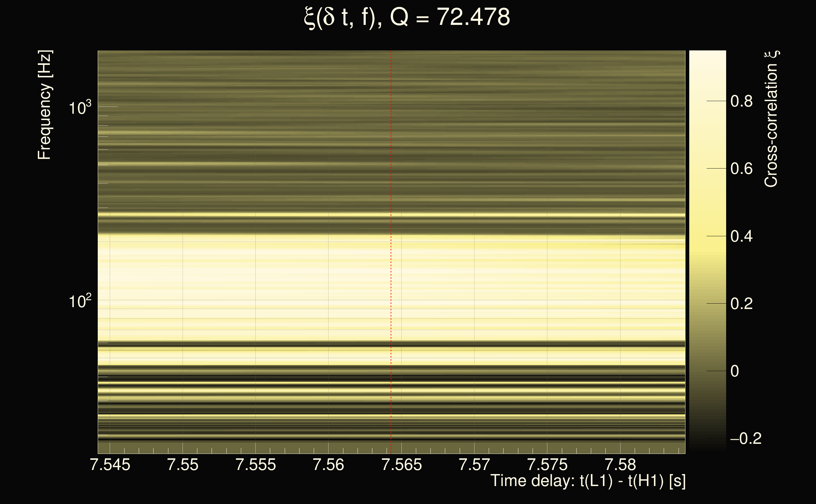This screenshot has width=816, height=504.
Task: Click the 10² frequency tick label
Action: point(80,301)
